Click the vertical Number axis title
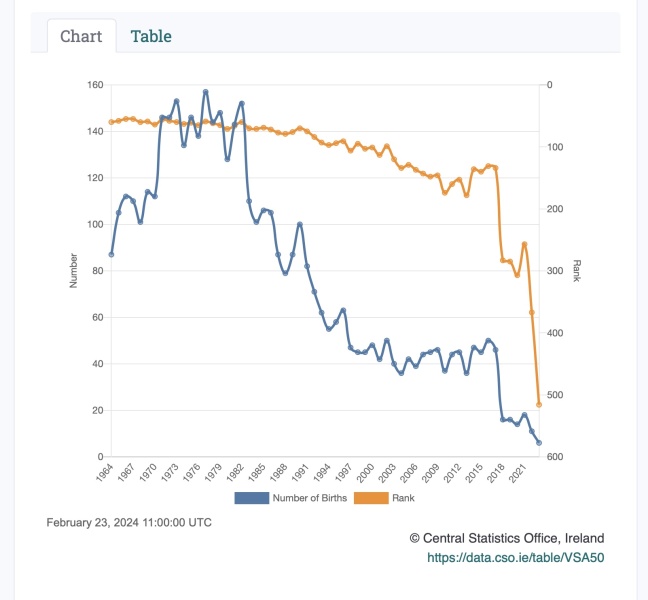This screenshot has height=600, width=648. [73, 271]
